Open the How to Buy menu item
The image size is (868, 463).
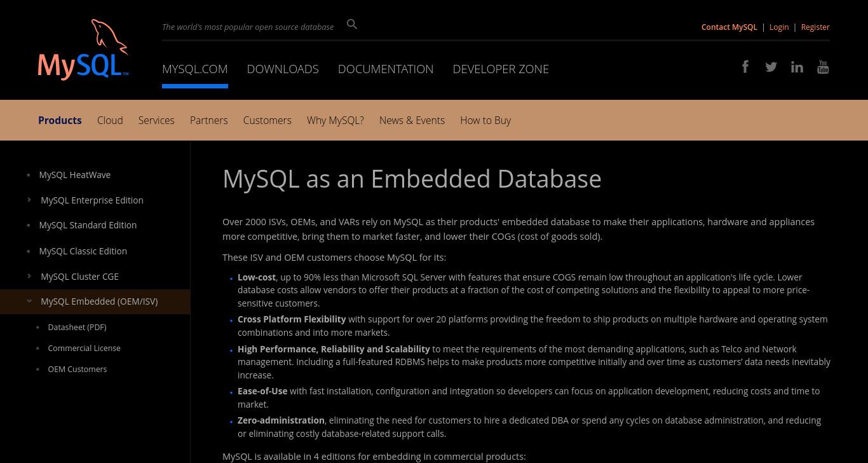485,120
